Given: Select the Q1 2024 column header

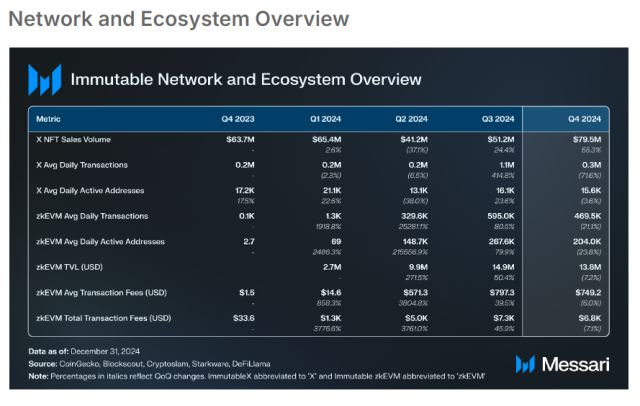Looking at the screenshot, I should pyautogui.click(x=326, y=118).
